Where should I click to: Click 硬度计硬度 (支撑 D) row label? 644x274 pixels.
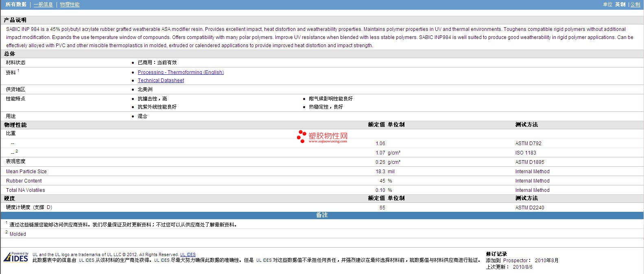click(x=29, y=207)
